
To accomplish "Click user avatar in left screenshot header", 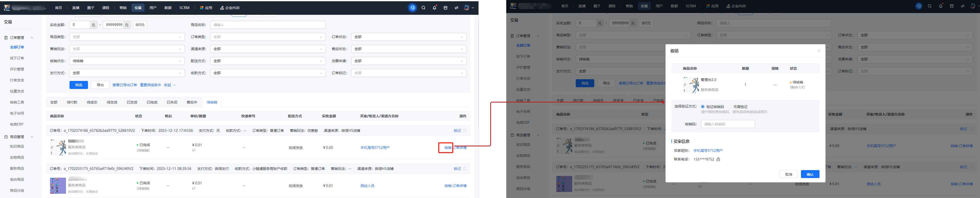I will (x=467, y=8).
